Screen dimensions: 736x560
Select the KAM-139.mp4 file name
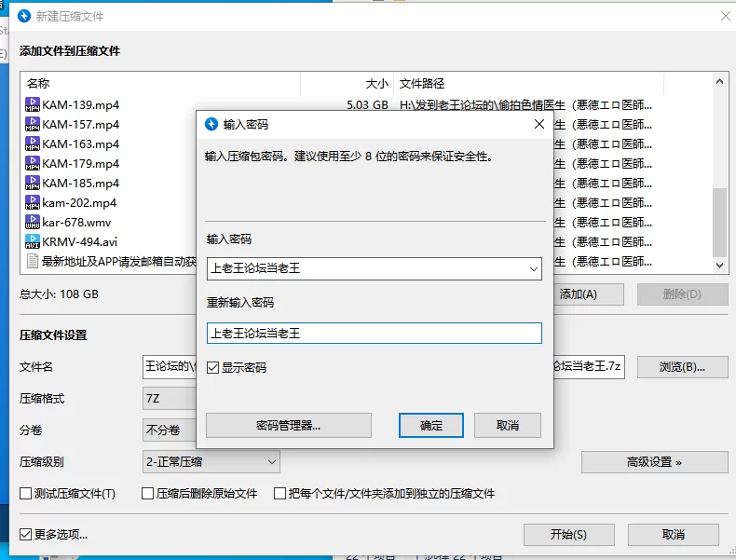(x=80, y=104)
